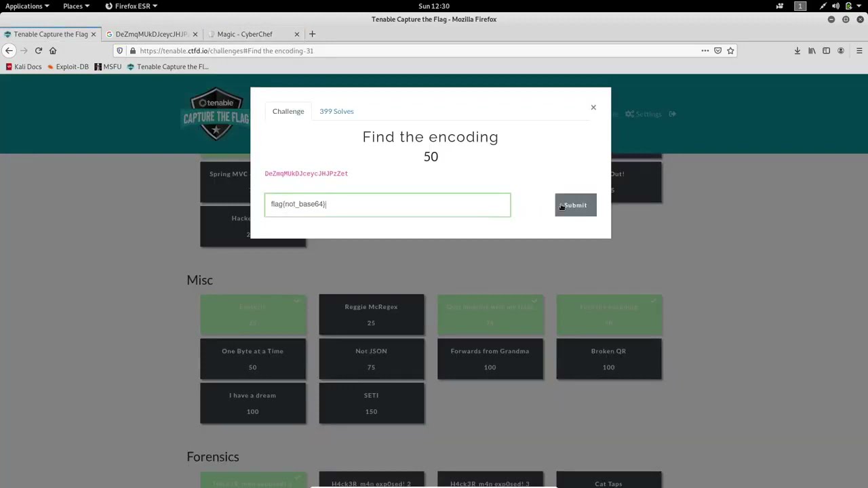
Task: Open the I have a dream challenge
Action: [253, 403]
